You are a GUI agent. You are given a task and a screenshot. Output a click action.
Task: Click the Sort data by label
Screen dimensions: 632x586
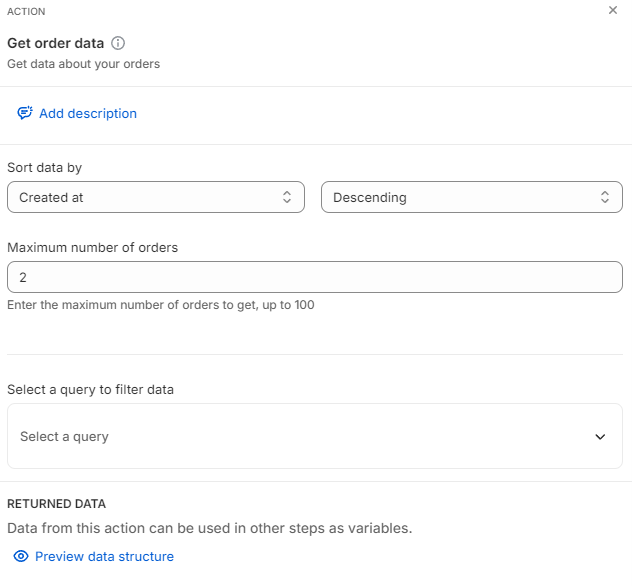click(45, 168)
